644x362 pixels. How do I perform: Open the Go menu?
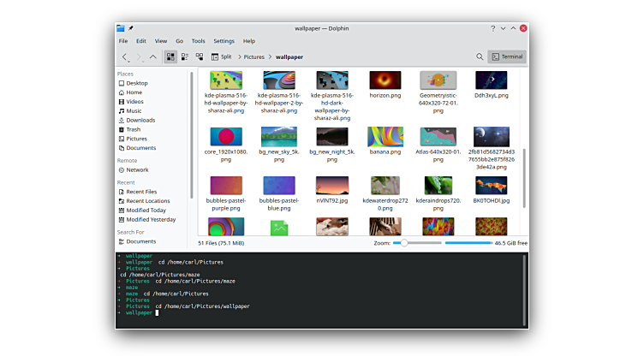179,41
